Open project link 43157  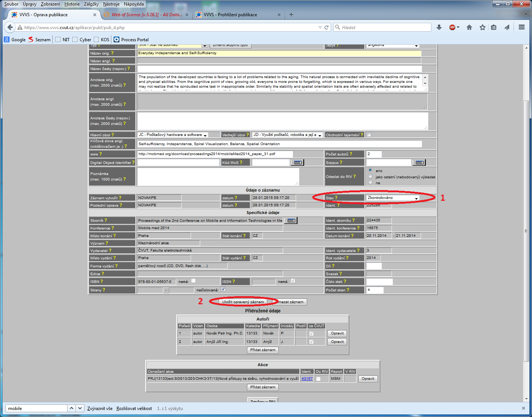307,379
